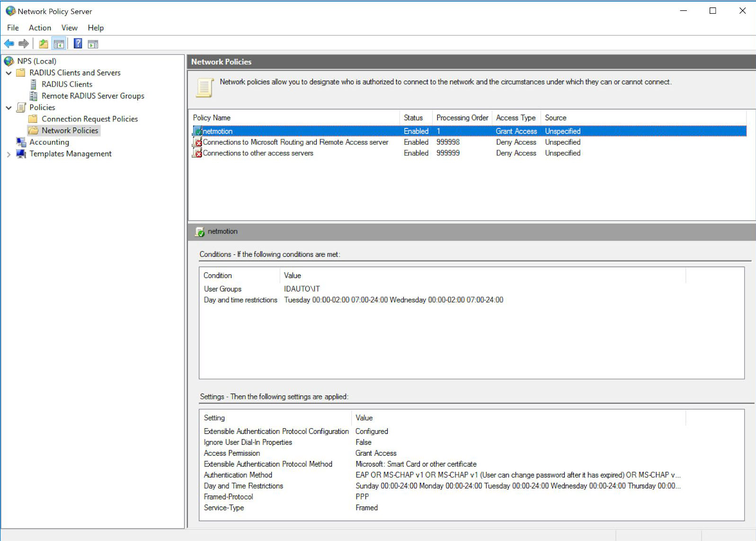This screenshot has width=756, height=541.
Task: Sort by the Policy Name column header
Action: tap(295, 117)
